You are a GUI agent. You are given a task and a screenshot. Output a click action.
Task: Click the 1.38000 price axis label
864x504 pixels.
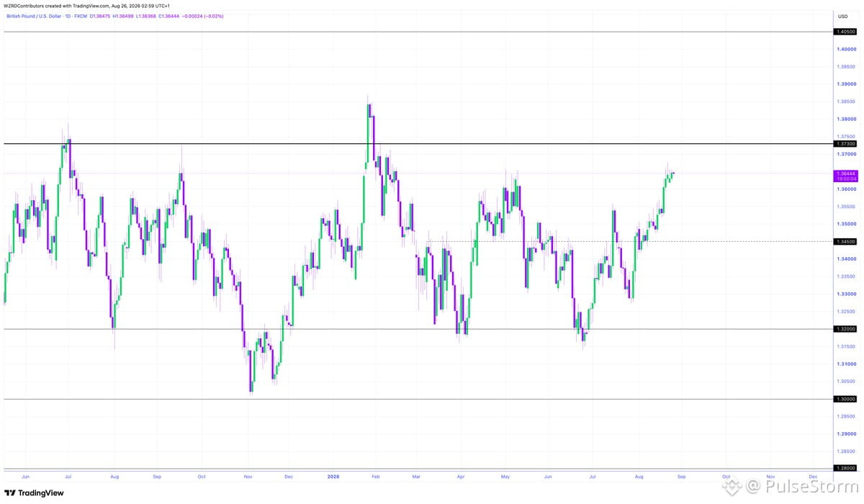pyautogui.click(x=845, y=120)
